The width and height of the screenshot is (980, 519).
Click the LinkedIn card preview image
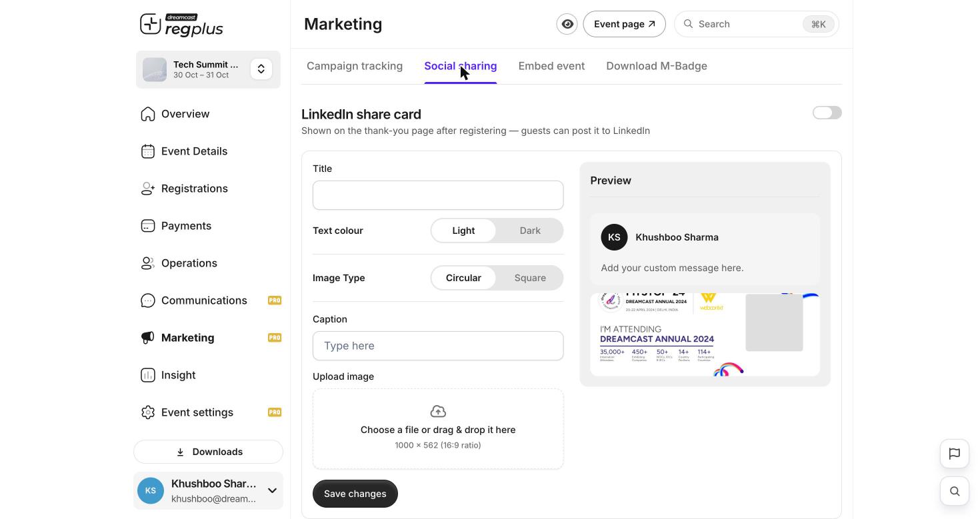click(x=705, y=334)
